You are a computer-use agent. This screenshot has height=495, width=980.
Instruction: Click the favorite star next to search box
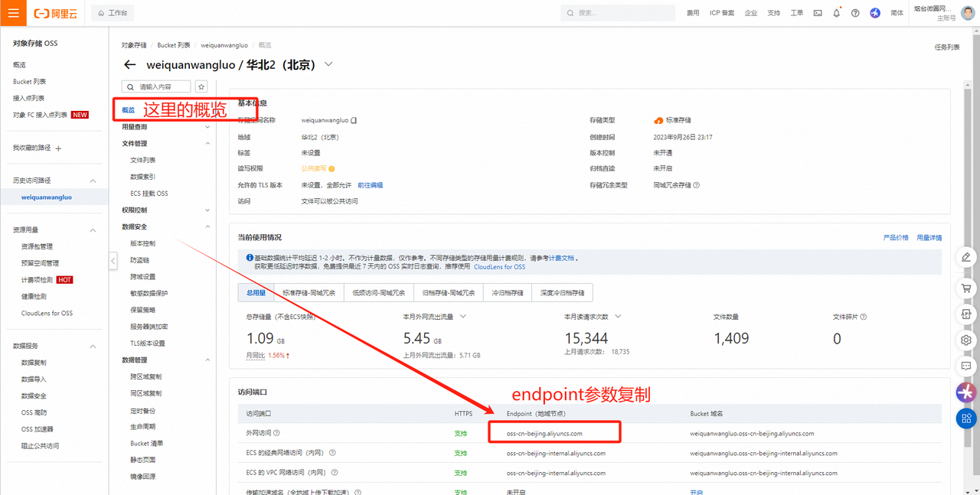click(201, 86)
